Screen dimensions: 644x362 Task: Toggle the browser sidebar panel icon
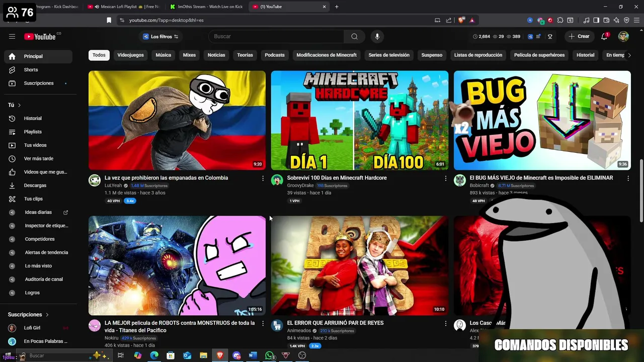pos(596,20)
